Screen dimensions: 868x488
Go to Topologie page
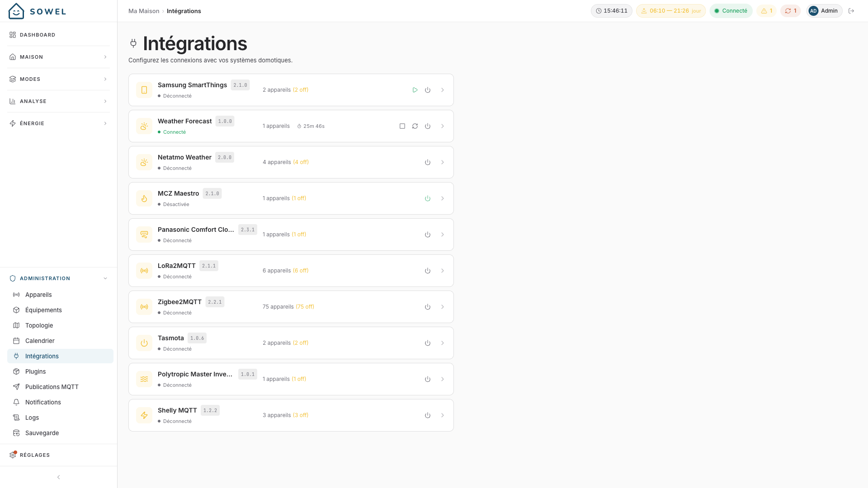click(x=60, y=325)
